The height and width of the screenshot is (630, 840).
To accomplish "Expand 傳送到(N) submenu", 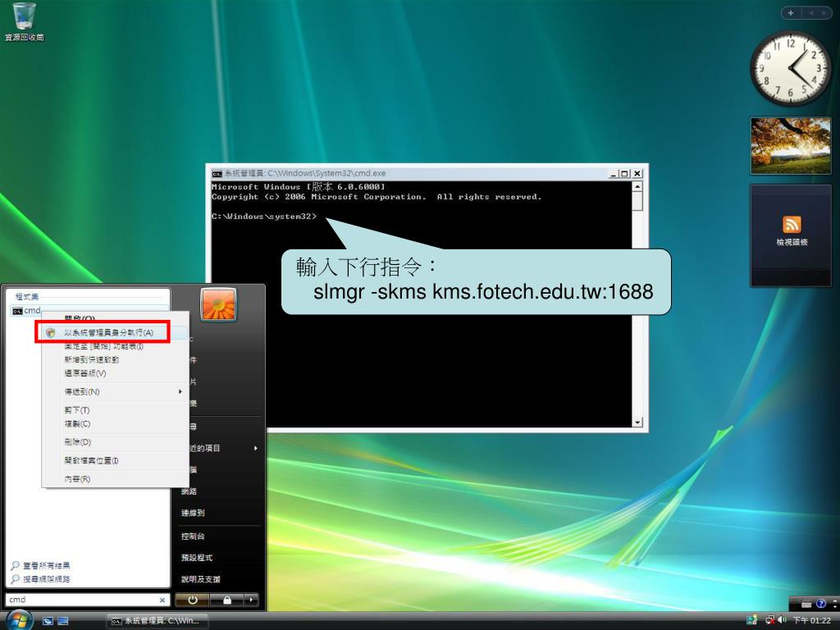I will [x=115, y=392].
